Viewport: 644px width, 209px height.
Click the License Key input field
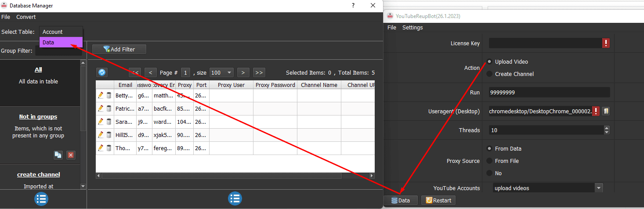(x=546, y=43)
